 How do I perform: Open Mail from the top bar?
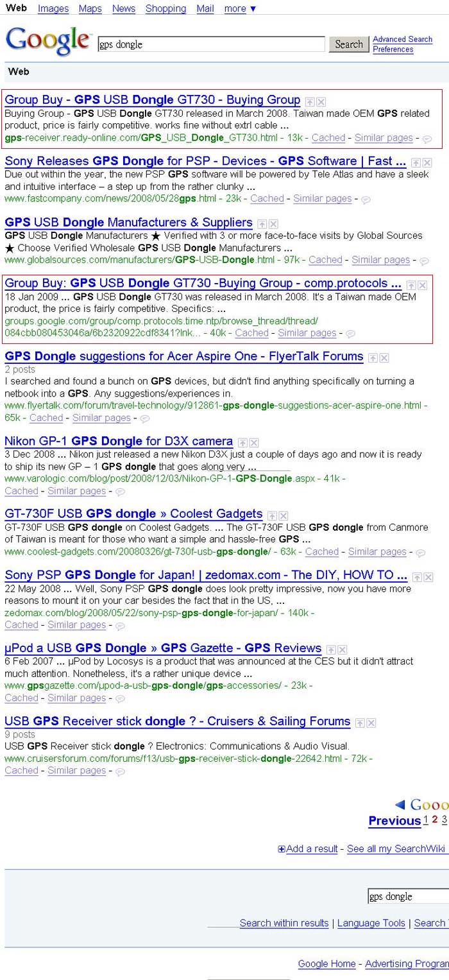pos(205,8)
